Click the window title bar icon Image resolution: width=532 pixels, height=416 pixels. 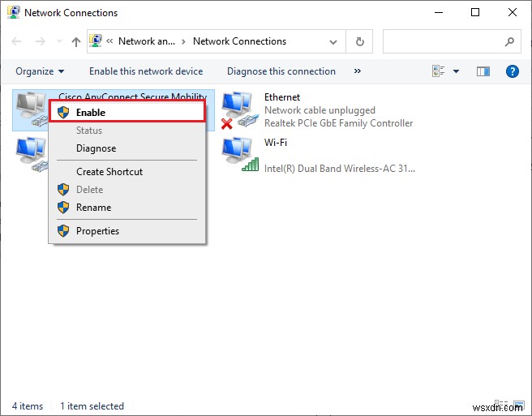click(x=13, y=12)
